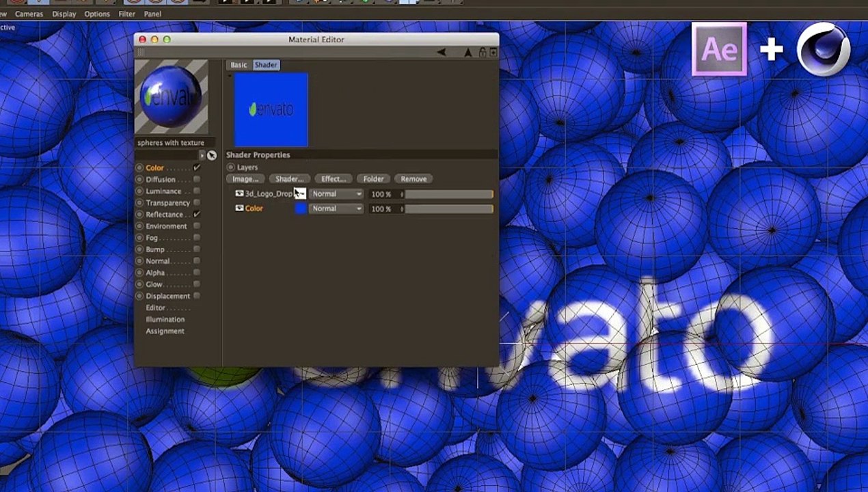
Task: Click the animation dot beside the Displacement channel
Action: (x=139, y=296)
